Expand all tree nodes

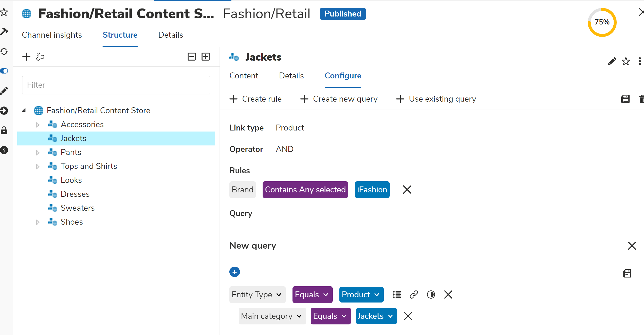(x=206, y=56)
